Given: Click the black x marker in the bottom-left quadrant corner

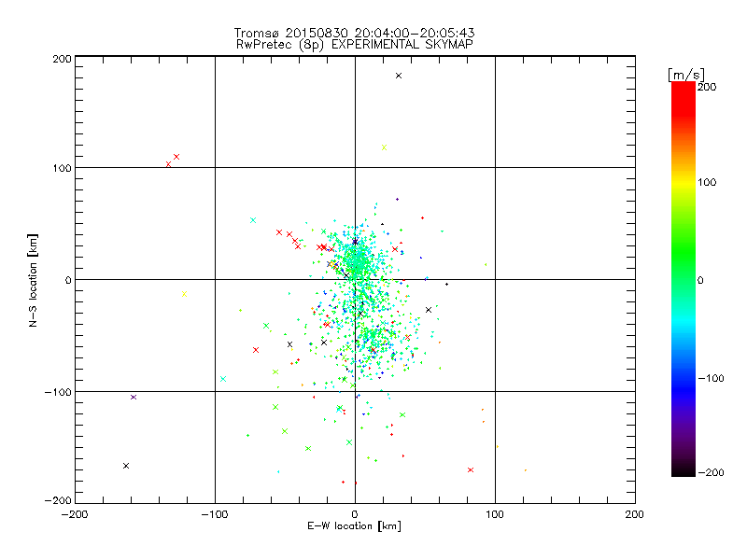Looking at the screenshot, I should (126, 466).
